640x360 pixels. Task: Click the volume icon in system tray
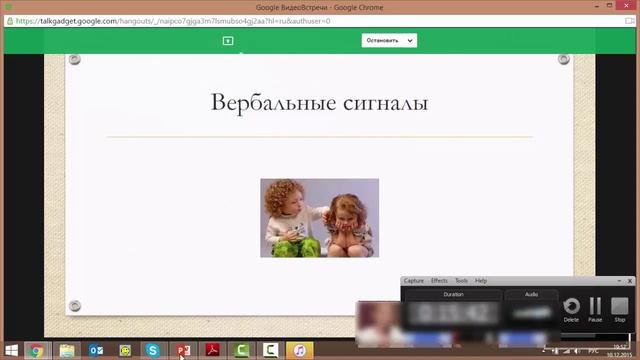577,351
